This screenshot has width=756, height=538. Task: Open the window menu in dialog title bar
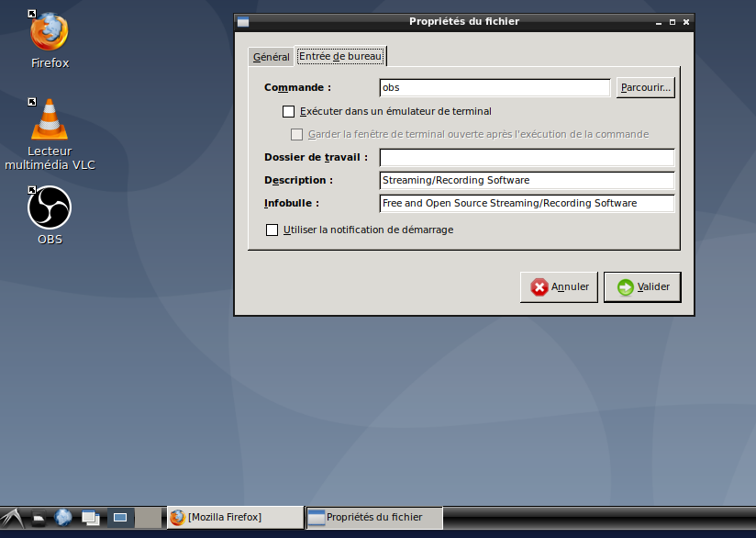[242, 21]
